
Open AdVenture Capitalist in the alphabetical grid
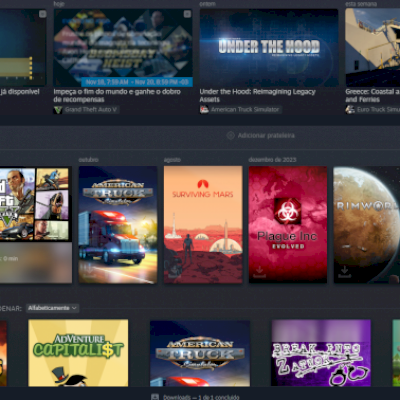(x=78, y=353)
